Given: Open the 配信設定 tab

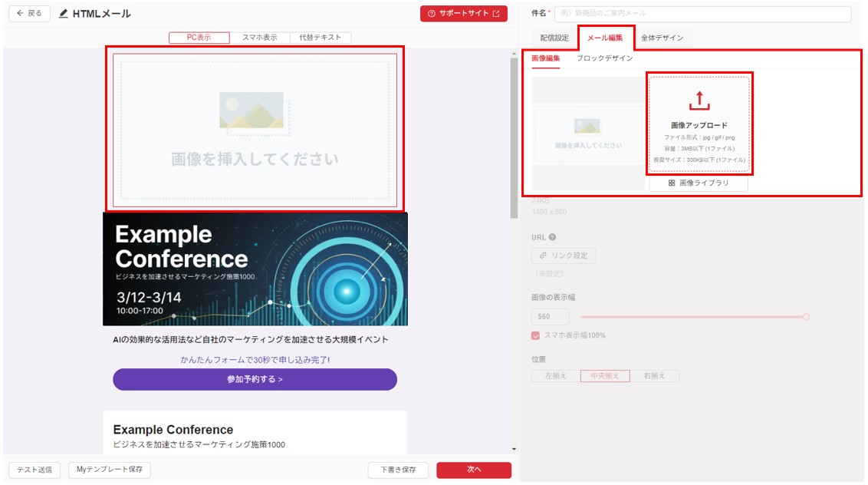Looking at the screenshot, I should (554, 38).
